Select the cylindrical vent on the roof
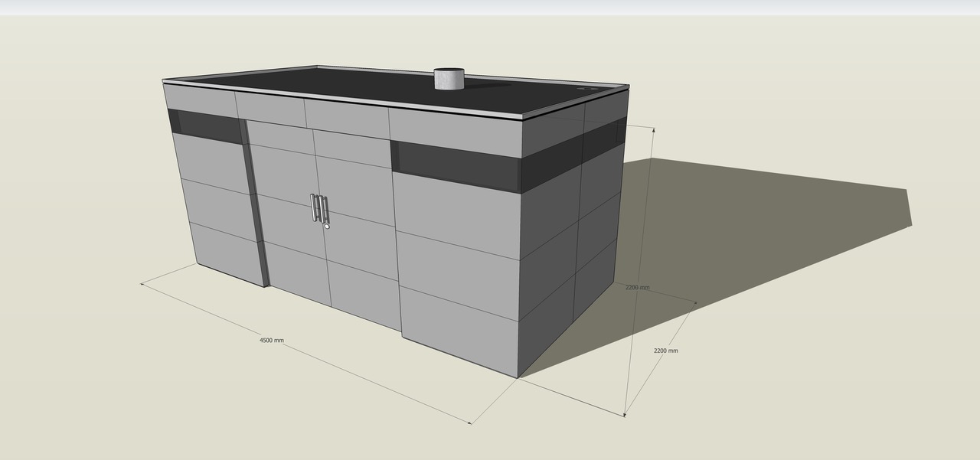Image resolution: width=980 pixels, height=460 pixels. (x=449, y=79)
